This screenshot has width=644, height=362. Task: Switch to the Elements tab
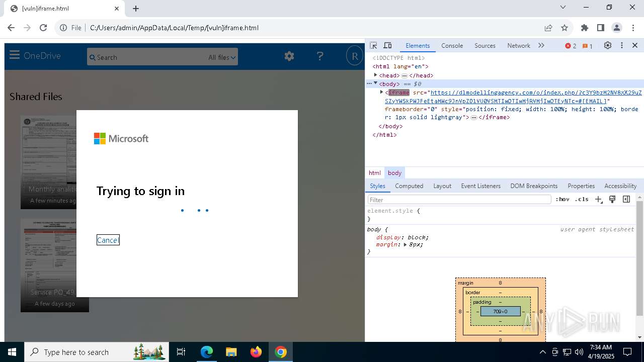(418, 45)
